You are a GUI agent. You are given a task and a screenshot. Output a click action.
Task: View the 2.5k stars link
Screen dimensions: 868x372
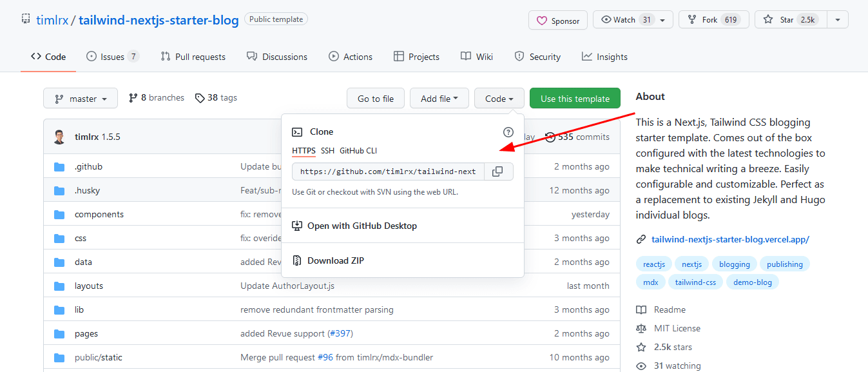[664, 347]
